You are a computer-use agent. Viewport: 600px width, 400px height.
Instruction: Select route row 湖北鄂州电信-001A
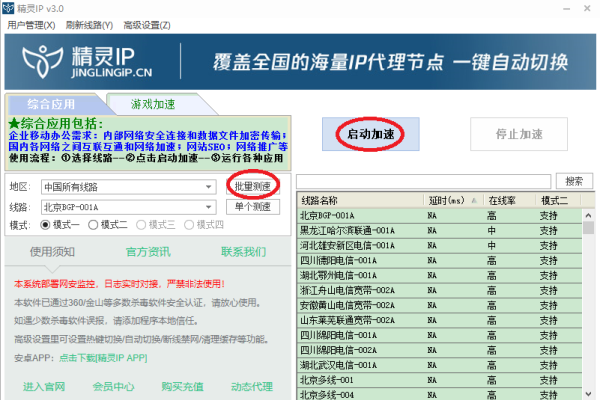pos(440,275)
